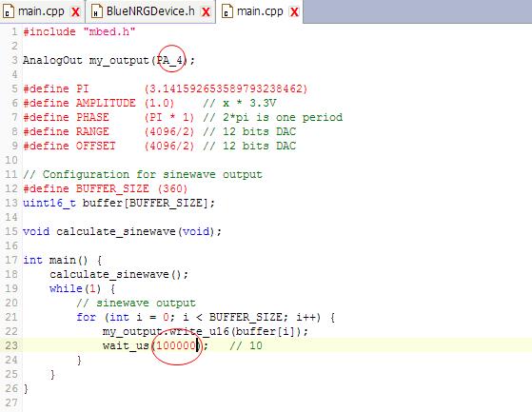Click the (PI * 1) PHASE value
Screen dimensions: 532x412
pos(169,117)
